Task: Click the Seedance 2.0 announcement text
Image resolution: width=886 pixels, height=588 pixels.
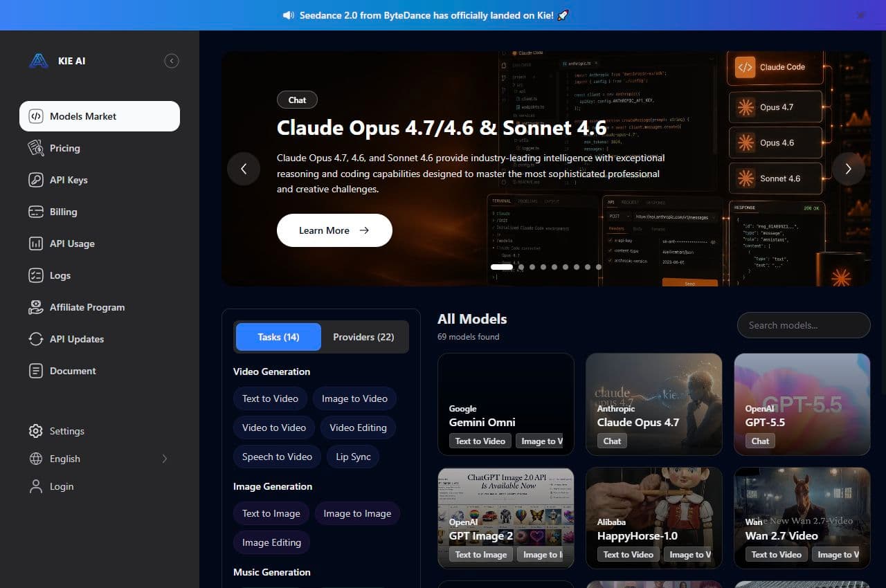Action: pos(427,15)
